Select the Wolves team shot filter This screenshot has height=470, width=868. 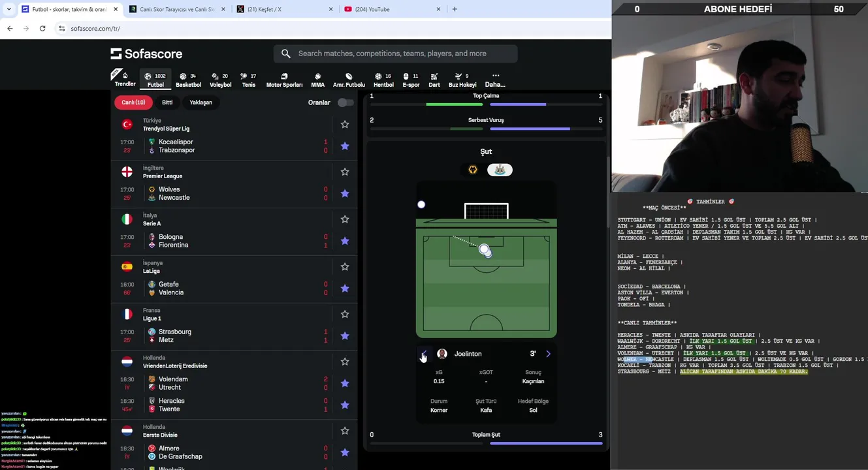[x=473, y=170]
